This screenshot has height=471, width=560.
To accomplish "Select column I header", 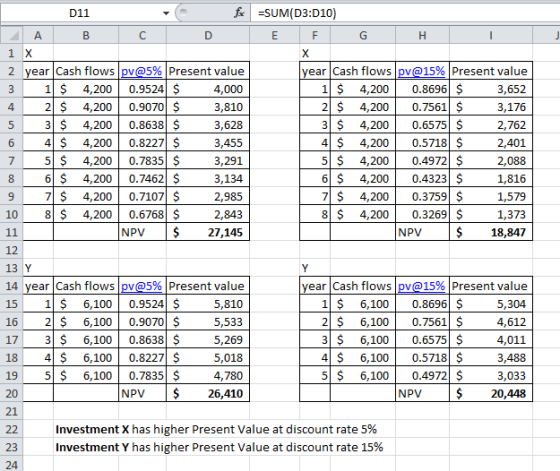I will [x=491, y=35].
